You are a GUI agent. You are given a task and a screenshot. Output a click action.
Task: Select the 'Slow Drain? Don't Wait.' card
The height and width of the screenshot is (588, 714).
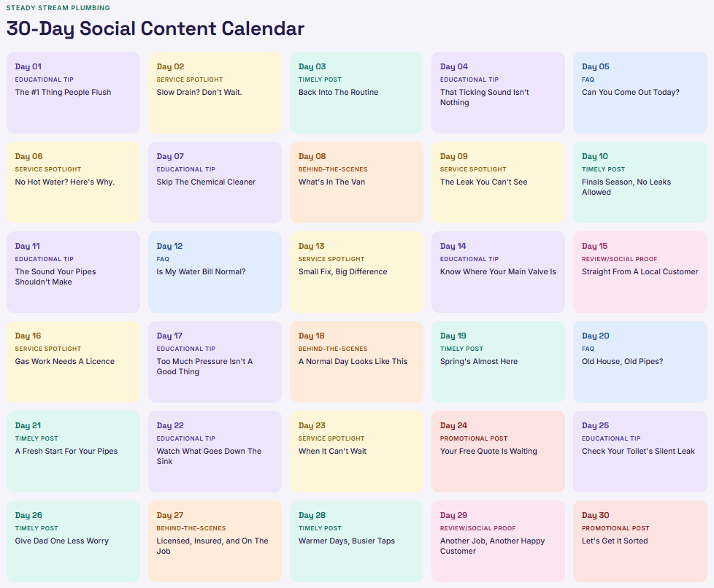pos(215,93)
